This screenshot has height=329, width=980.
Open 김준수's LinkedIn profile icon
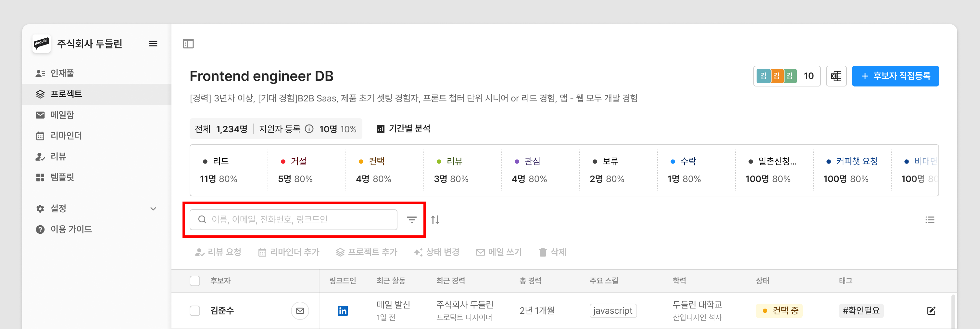click(342, 311)
